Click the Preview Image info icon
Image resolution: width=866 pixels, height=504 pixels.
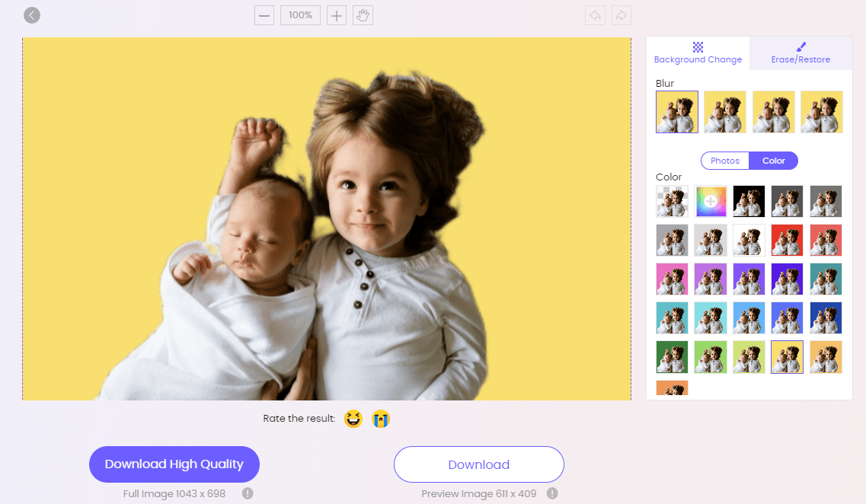[x=551, y=493]
